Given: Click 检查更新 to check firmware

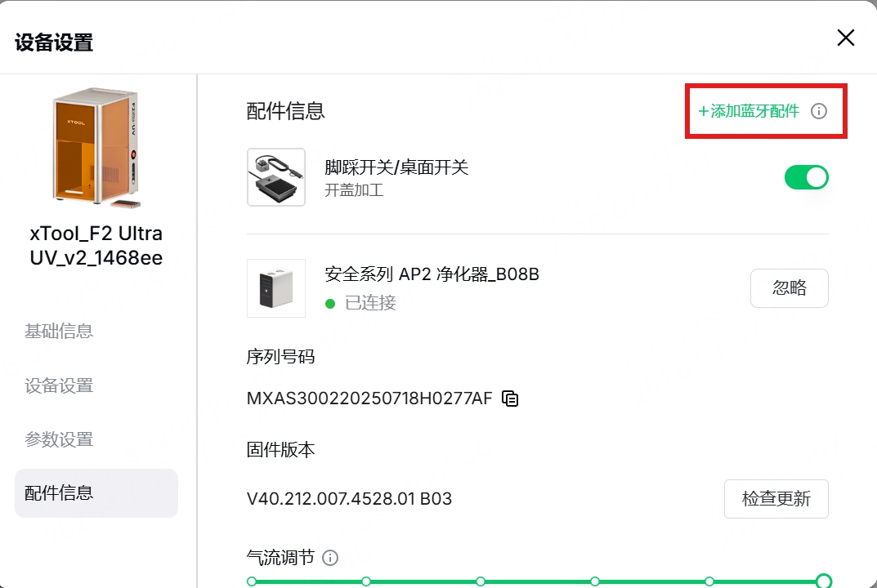Looking at the screenshot, I should (x=776, y=498).
